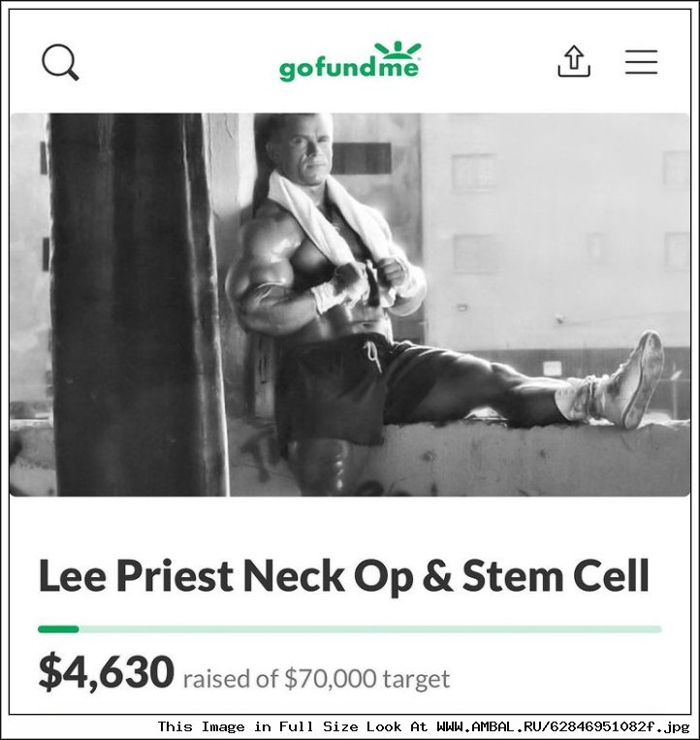This screenshot has width=700, height=740.
Task: Click the gofundme logo text
Action: [x=349, y=69]
